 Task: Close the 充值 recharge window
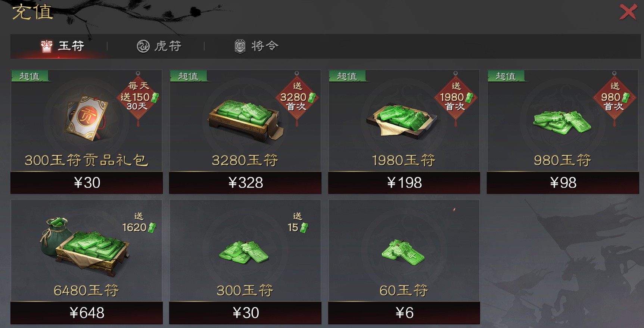pos(628,12)
